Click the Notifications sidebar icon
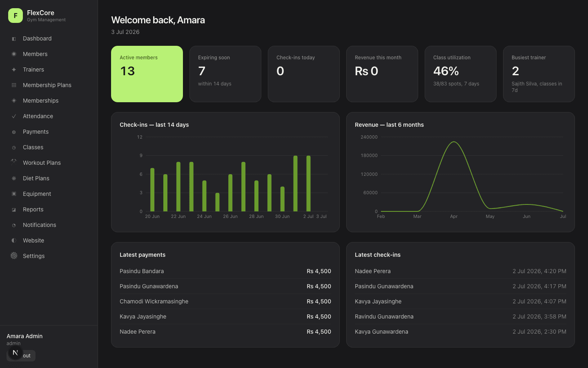 click(x=14, y=225)
